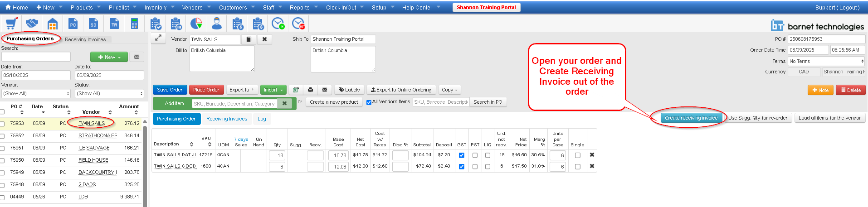Select PO 75951 row checkbox

click(x=2, y=148)
